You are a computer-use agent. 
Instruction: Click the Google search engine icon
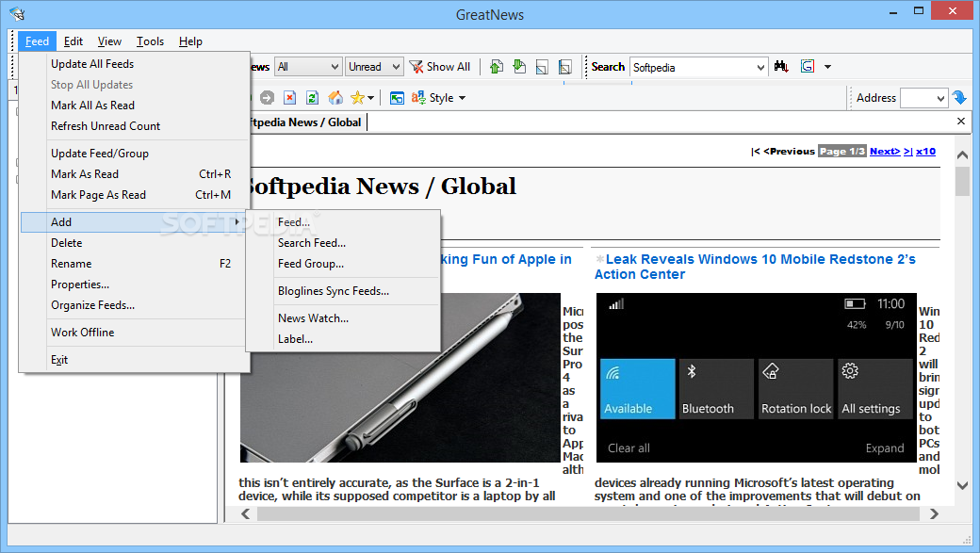click(x=808, y=66)
